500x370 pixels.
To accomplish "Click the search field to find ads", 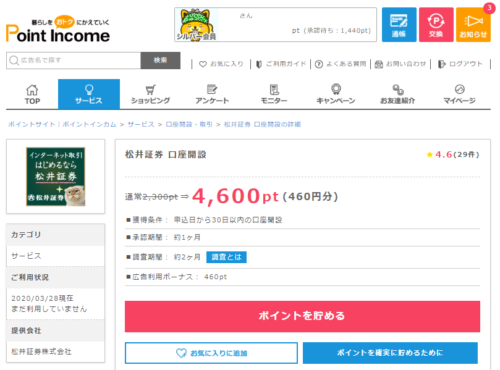I will click(73, 60).
